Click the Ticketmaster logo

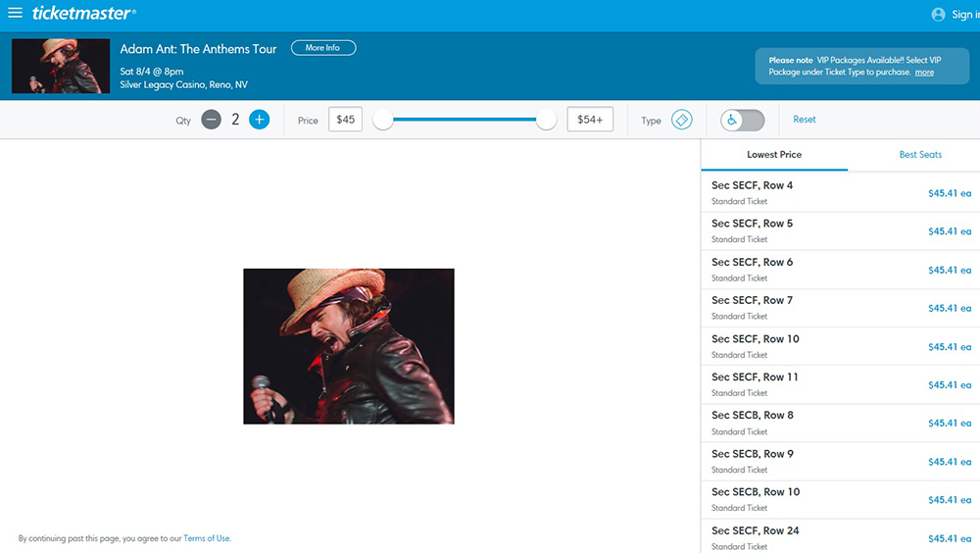(83, 13)
